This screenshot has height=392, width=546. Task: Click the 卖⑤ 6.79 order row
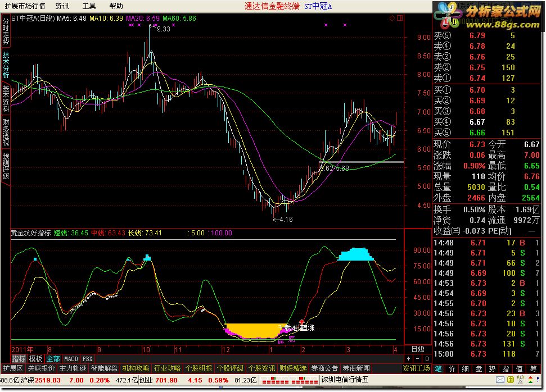[486, 35]
